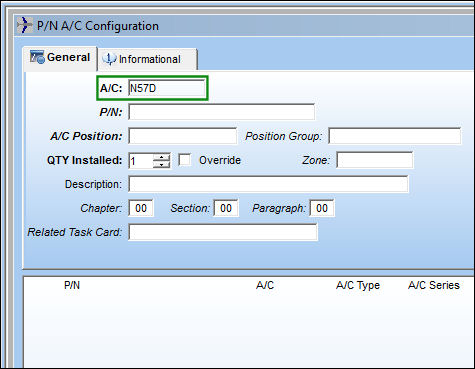Click the Paragraph field showing 00
Screen dimensions: 475x369
coord(322,208)
